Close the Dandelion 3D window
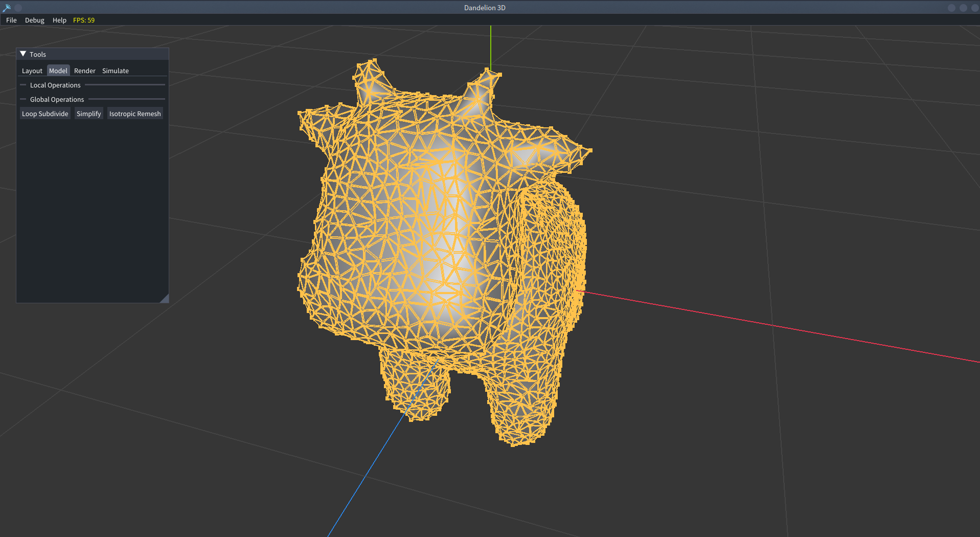Screen dimensions: 980x537 tap(974, 8)
